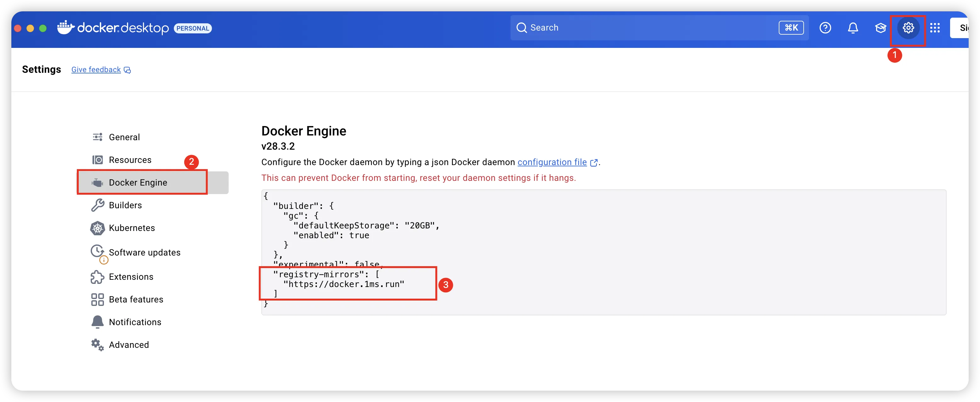Open the Resources settings tab
Screen dimensions: 980x402
click(153, 160)
